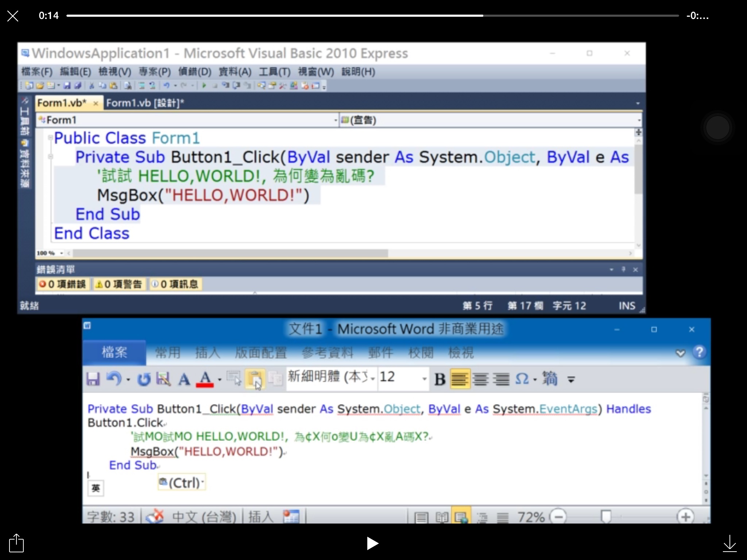Image resolution: width=747 pixels, height=560 pixels.
Task: Pin the 錯誤清單 panel with the pushpin
Action: [623, 269]
